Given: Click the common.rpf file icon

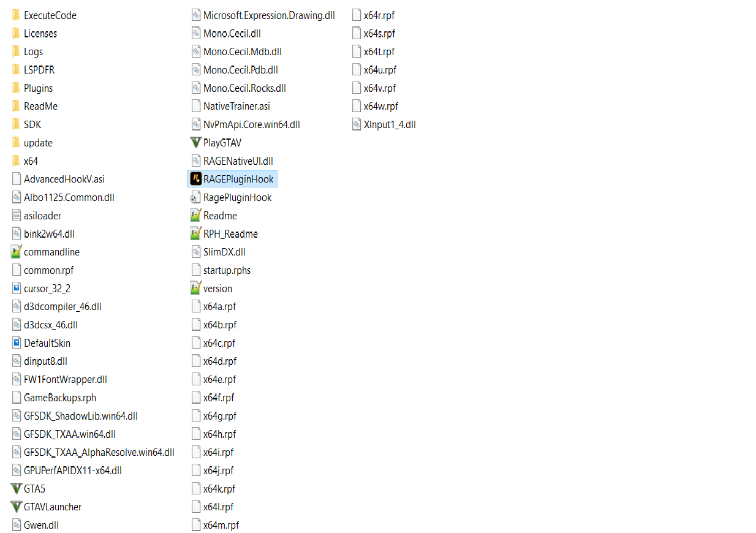Looking at the screenshot, I should click(x=17, y=270).
